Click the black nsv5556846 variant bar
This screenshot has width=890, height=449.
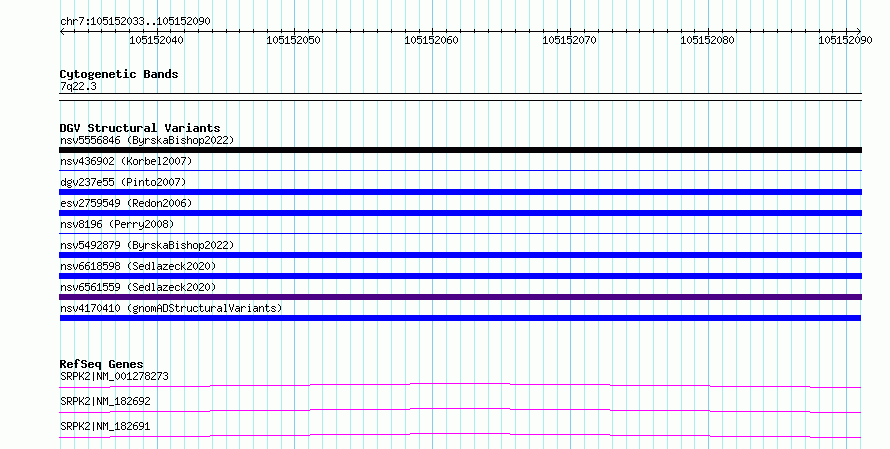pyautogui.click(x=460, y=150)
